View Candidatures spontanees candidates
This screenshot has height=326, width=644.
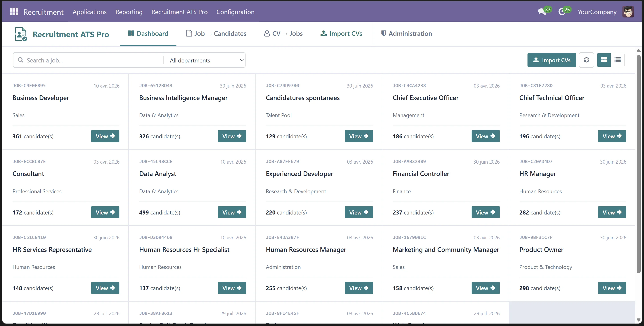pos(359,136)
